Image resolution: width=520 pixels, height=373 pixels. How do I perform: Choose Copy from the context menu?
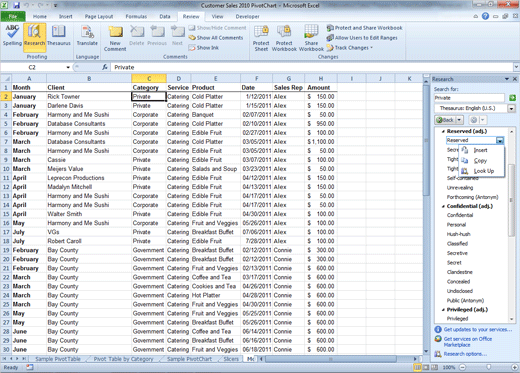(481, 161)
